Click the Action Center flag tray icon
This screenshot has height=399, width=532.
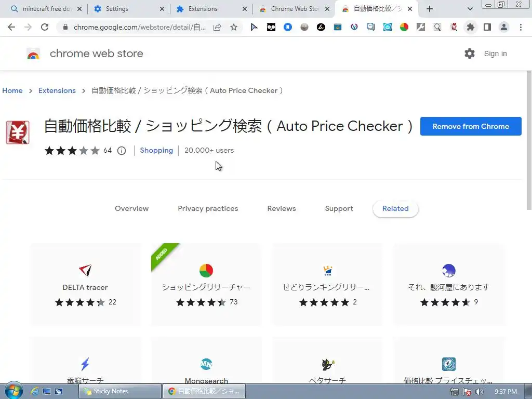[x=467, y=392]
